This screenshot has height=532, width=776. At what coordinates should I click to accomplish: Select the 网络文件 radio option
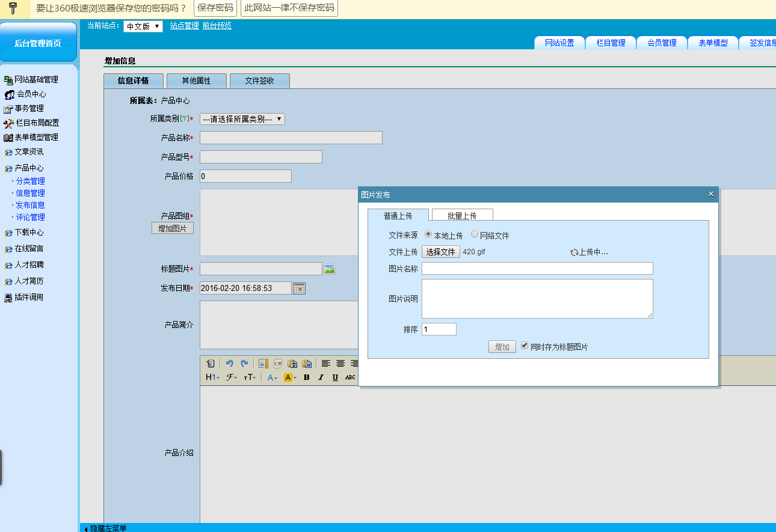coord(475,235)
